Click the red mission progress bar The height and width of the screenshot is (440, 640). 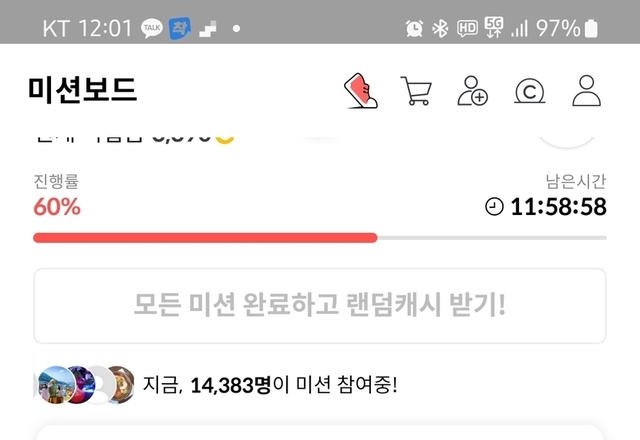pos(205,238)
